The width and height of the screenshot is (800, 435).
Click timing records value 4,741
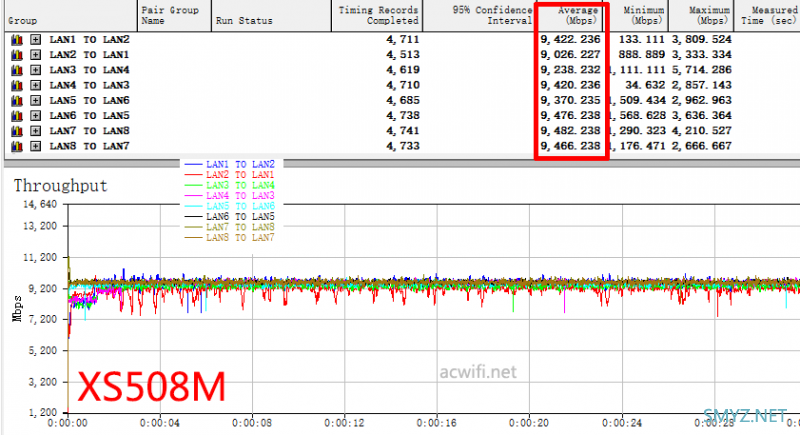click(403, 132)
